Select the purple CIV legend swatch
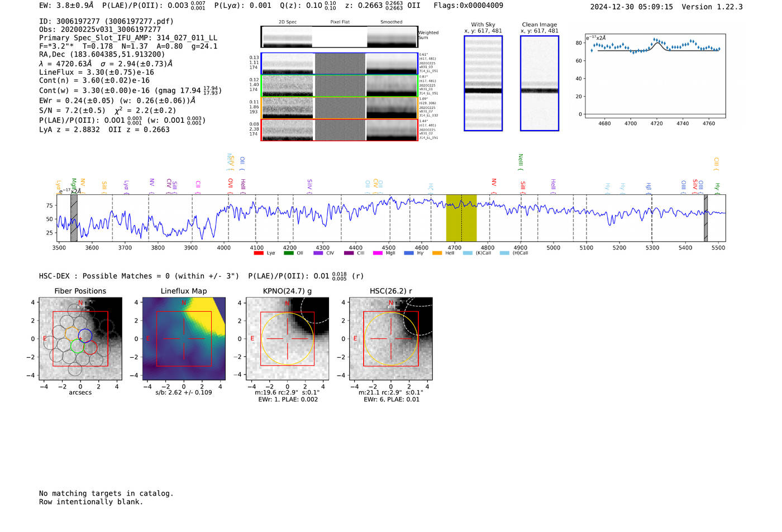The height and width of the screenshot is (532, 782). pyautogui.click(x=318, y=253)
